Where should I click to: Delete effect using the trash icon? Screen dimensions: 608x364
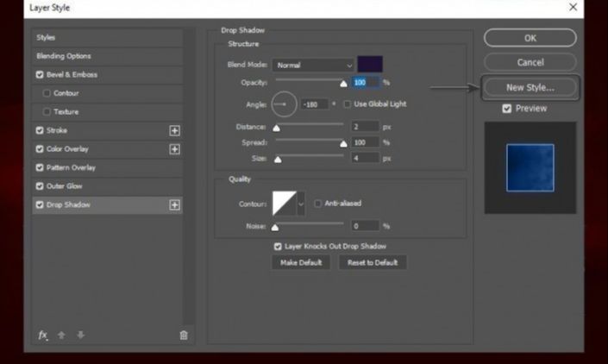(184, 335)
